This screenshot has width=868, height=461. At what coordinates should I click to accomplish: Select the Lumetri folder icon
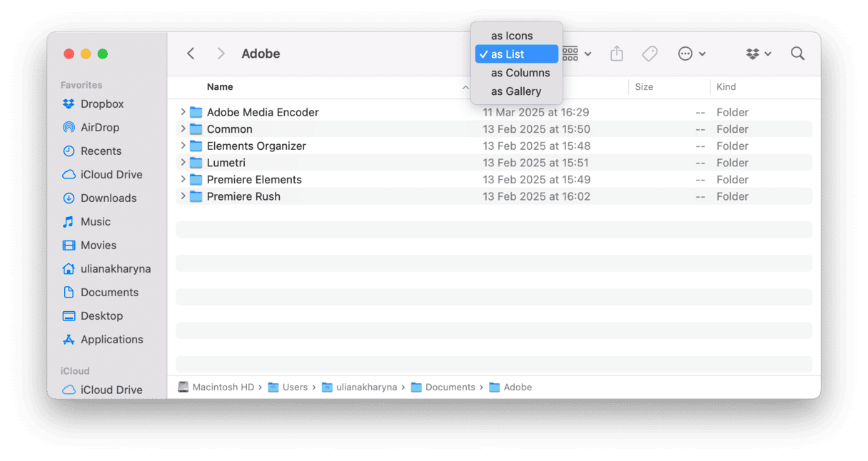pyautogui.click(x=196, y=163)
